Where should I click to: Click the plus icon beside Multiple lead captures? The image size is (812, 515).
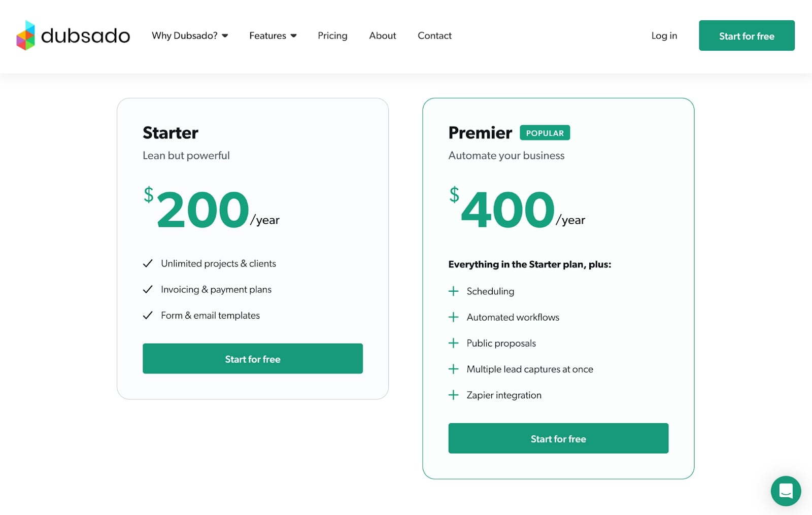[453, 369]
